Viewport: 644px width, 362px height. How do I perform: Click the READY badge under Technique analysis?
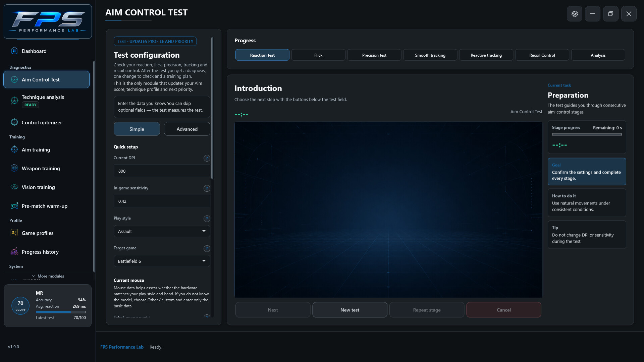point(31,105)
